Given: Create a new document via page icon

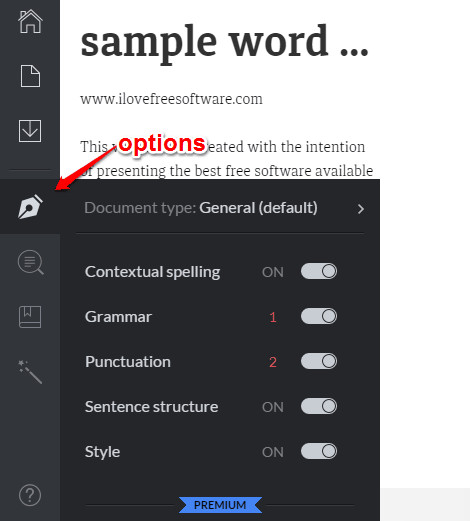Looking at the screenshot, I should click(x=30, y=76).
